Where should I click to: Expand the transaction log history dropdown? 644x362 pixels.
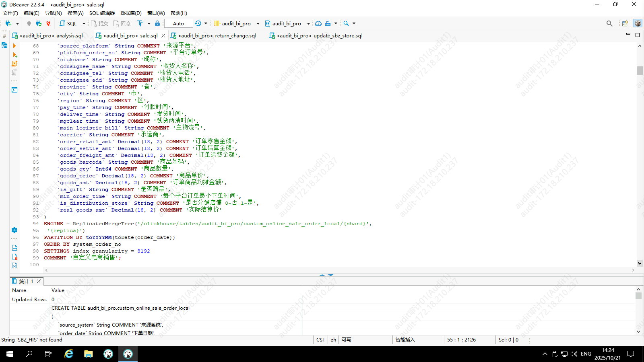coord(206,24)
